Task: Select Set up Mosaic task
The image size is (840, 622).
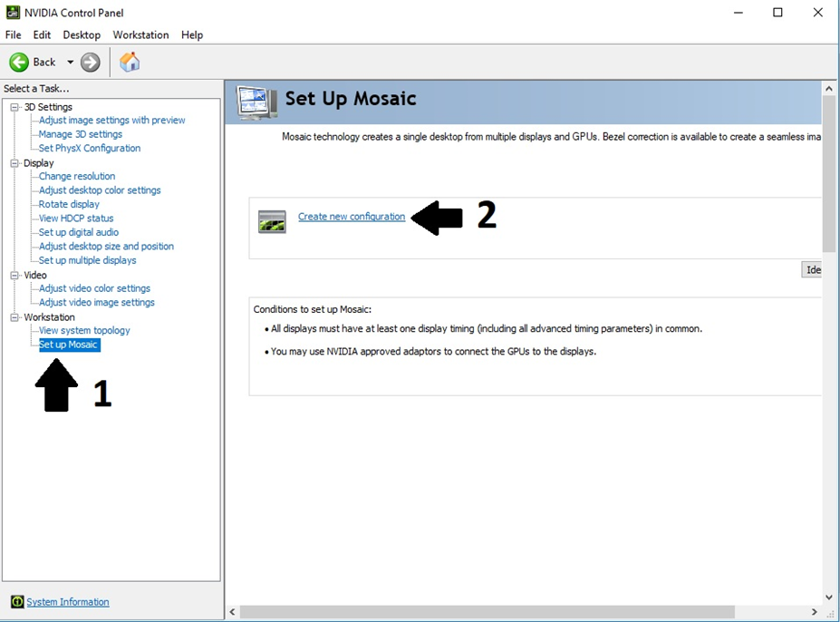Action: [69, 345]
